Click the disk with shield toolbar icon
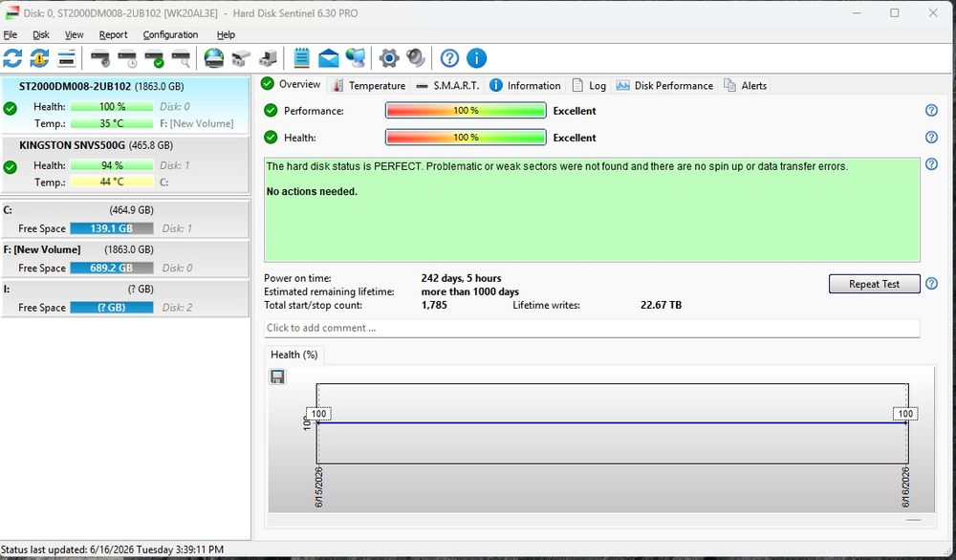 100,58
